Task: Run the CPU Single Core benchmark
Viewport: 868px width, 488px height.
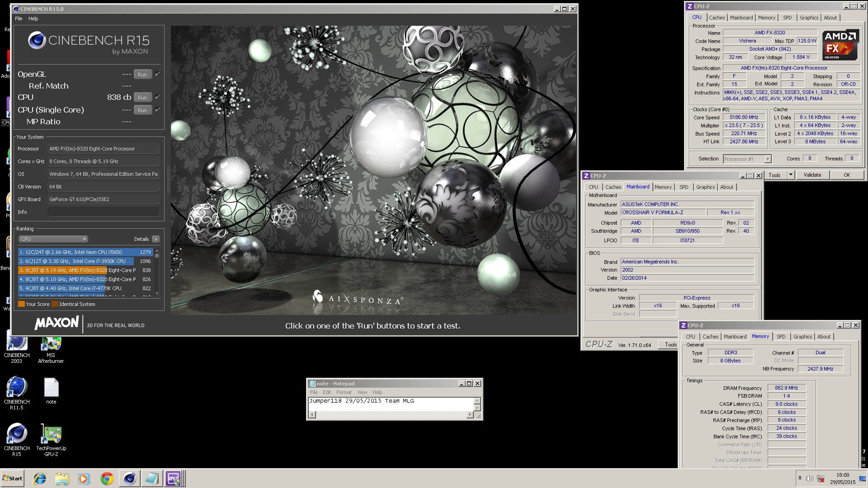Action: pos(142,110)
